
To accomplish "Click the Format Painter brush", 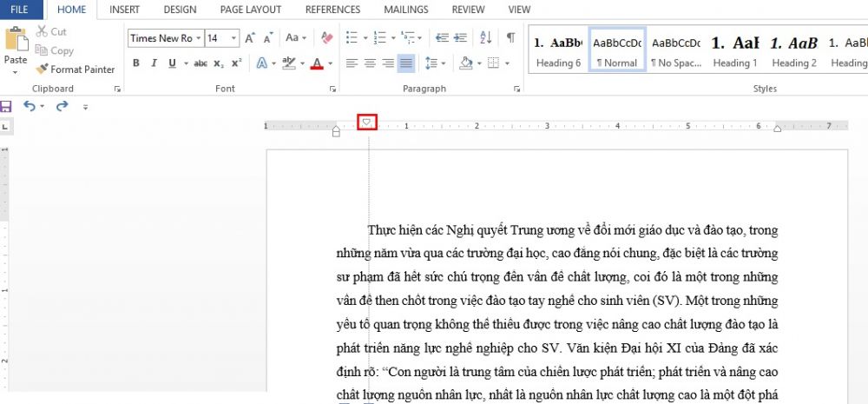I will [x=75, y=70].
